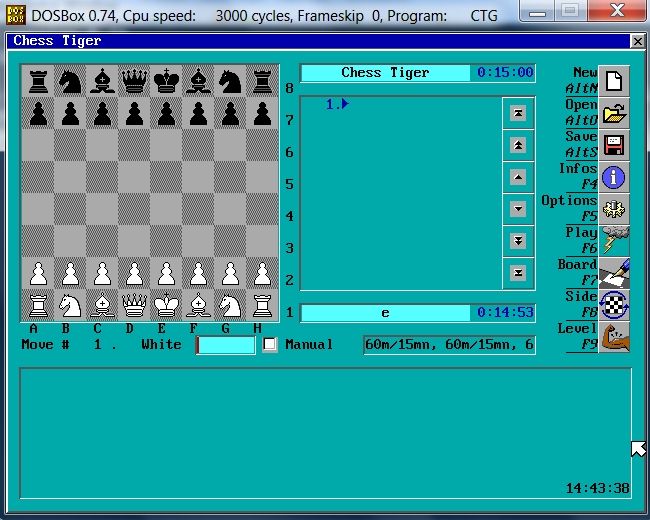This screenshot has height=520, width=650.
Task: Select the white knight on B1
Action: (70, 306)
